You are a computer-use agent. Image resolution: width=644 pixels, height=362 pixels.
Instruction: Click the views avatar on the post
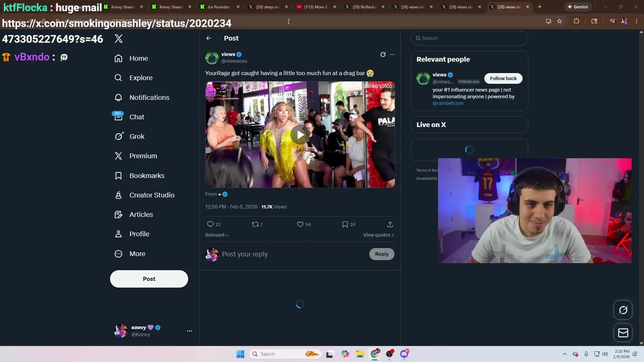(x=212, y=58)
